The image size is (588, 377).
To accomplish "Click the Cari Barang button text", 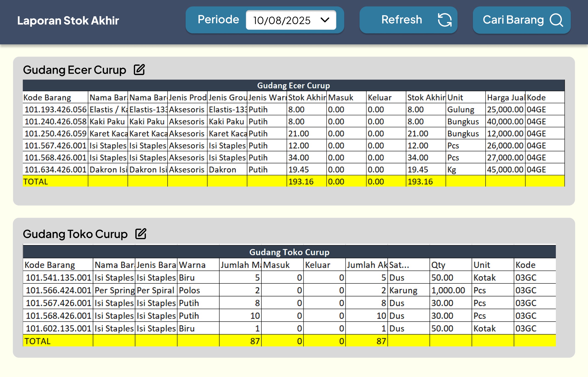I will [x=513, y=20].
